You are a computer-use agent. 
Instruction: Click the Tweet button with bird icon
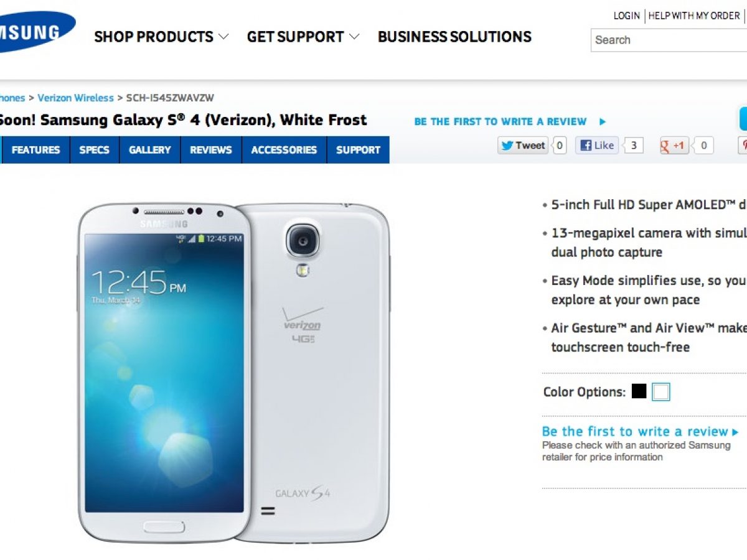(x=523, y=146)
